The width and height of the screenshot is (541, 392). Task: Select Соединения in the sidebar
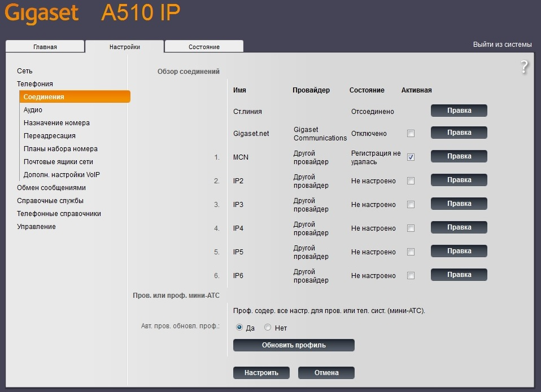click(x=75, y=96)
